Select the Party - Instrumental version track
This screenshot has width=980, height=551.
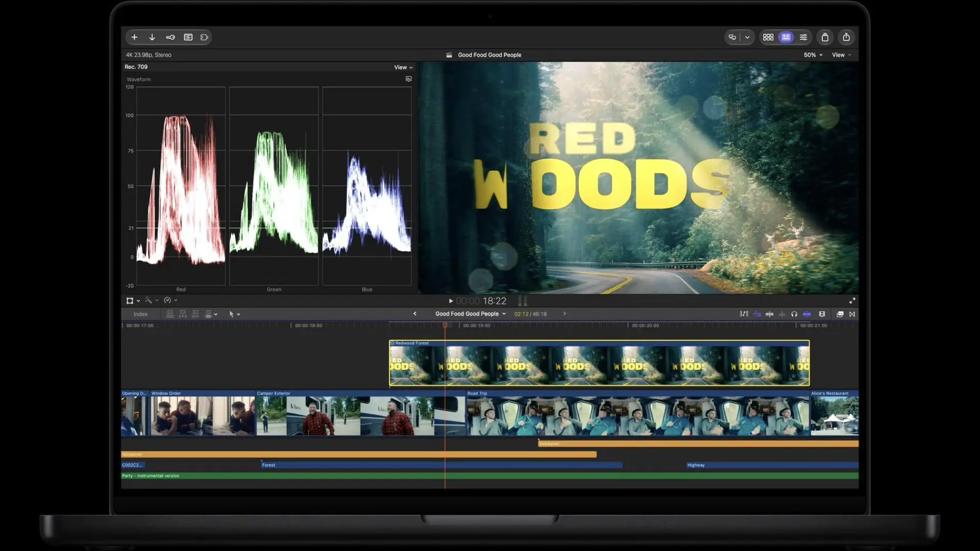pyautogui.click(x=489, y=476)
